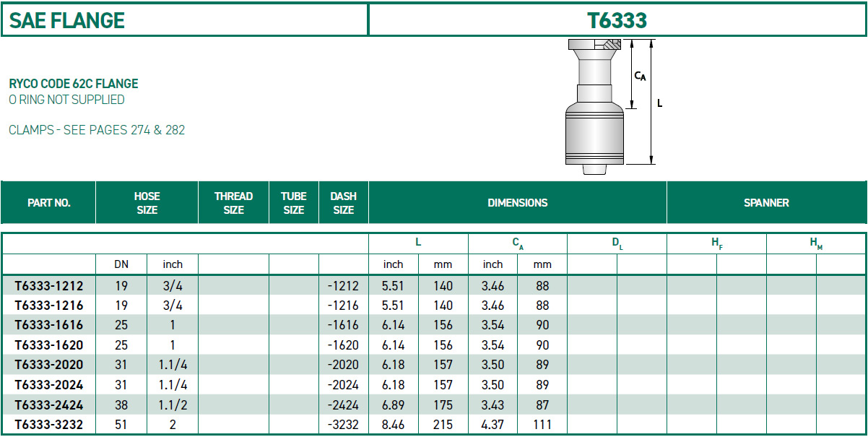Click L mm value 175

[443, 404]
